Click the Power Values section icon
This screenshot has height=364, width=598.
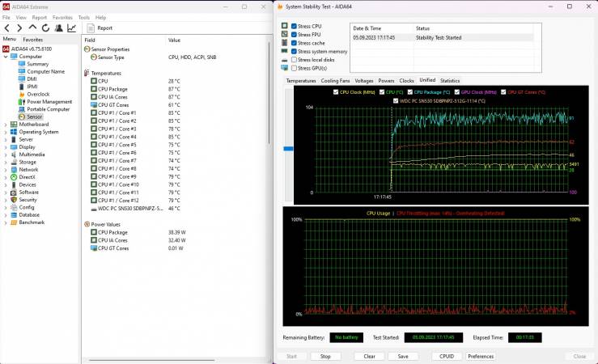tap(87, 224)
